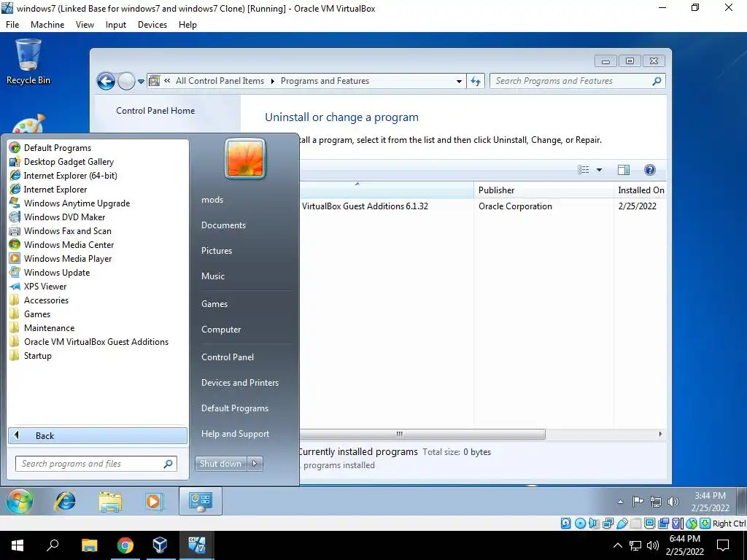Image resolution: width=747 pixels, height=560 pixels.
Task: Open host Windows Start button
Action: [18, 545]
